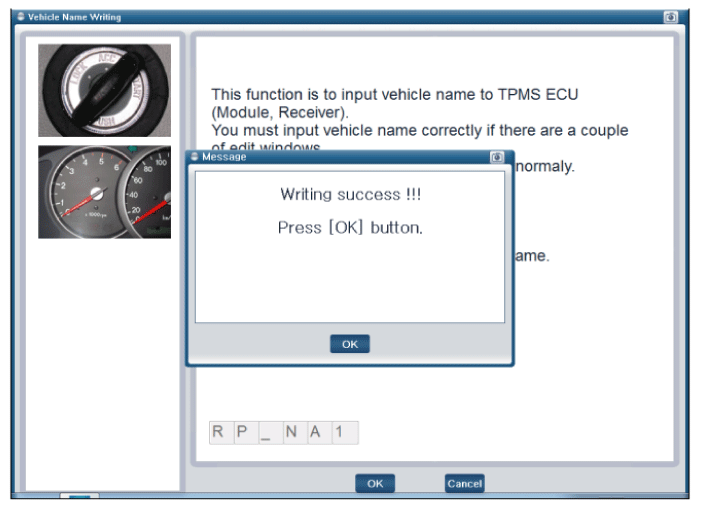Click the bottom OK button beside Cancel
The image size is (701, 510).
coord(375,483)
